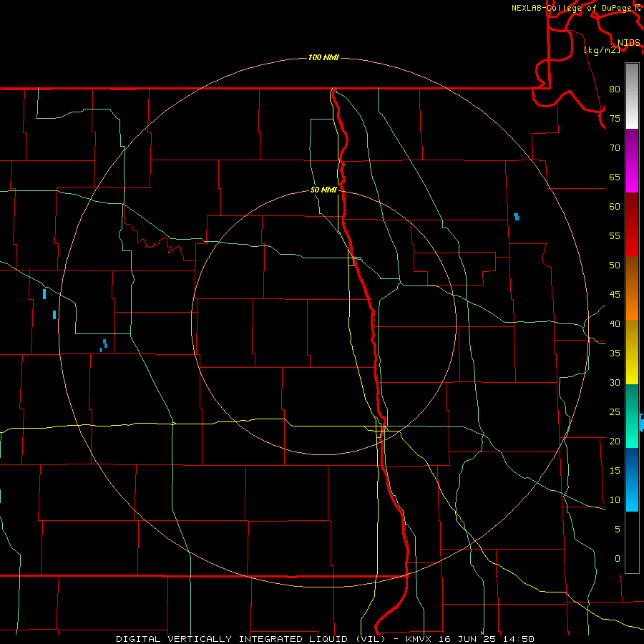This screenshot has height=644, width=644.
Task: Click the KMVX station identifier in caption
Action: point(419,639)
